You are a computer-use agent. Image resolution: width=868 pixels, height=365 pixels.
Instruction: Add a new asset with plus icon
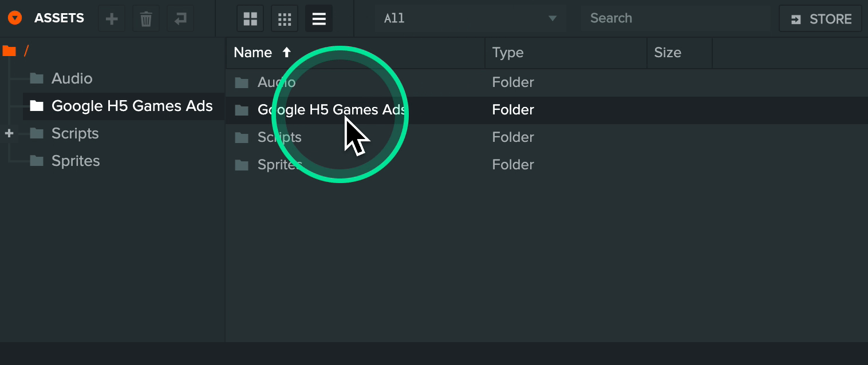click(x=112, y=19)
